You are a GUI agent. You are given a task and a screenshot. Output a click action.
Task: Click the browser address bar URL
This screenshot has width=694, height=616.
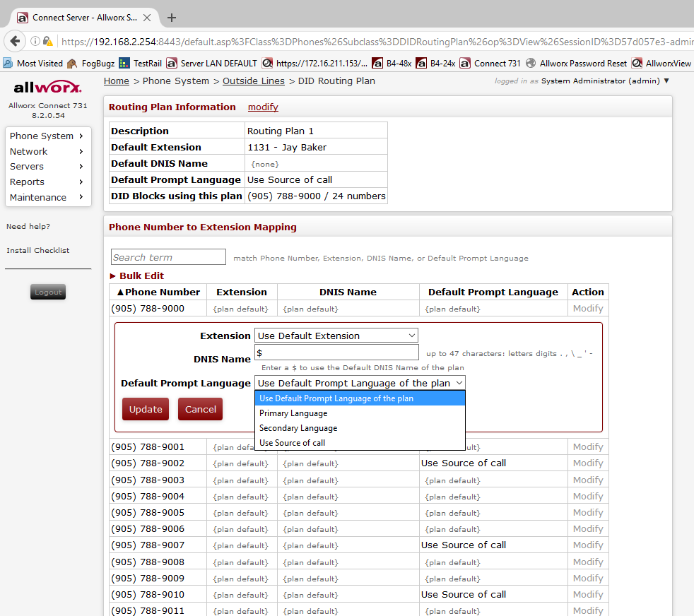[x=376, y=42]
